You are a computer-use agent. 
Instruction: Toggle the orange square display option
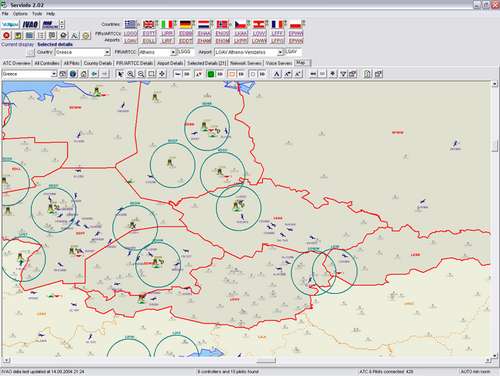(232, 74)
